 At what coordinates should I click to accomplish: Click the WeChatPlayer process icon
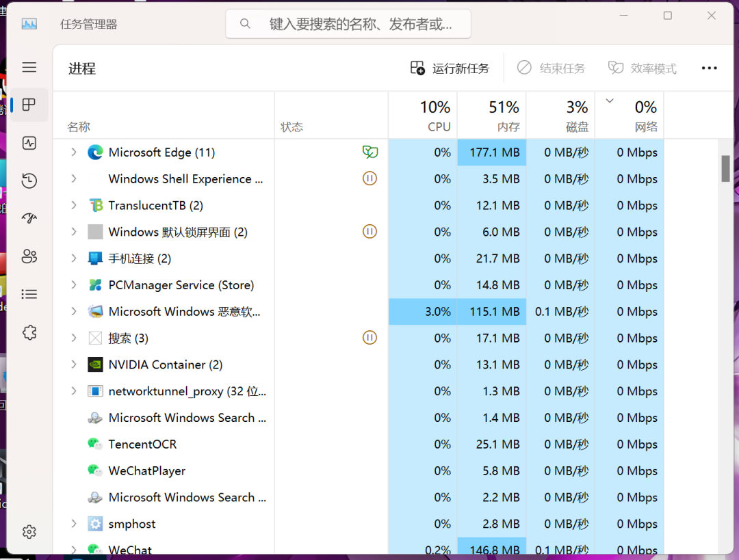[95, 470]
